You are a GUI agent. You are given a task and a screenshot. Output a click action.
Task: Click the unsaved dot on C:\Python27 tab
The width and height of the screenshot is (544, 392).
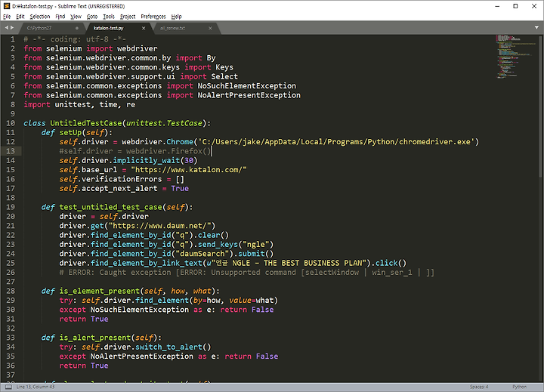[77, 28]
